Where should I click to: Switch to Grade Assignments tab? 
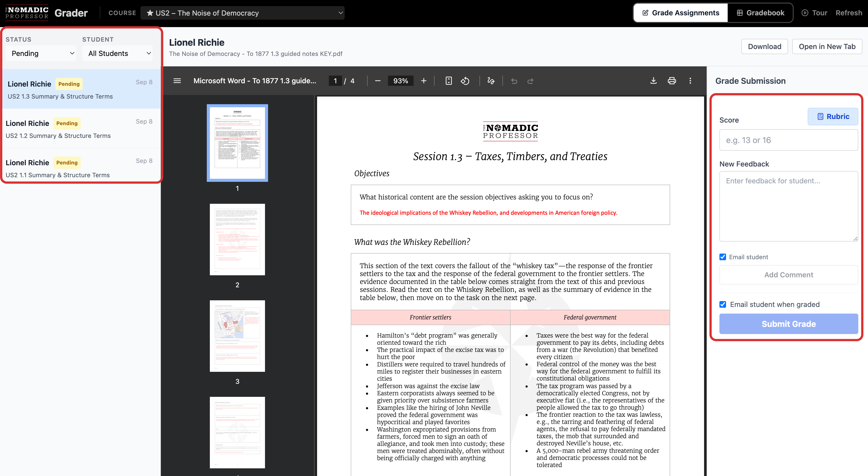point(681,13)
